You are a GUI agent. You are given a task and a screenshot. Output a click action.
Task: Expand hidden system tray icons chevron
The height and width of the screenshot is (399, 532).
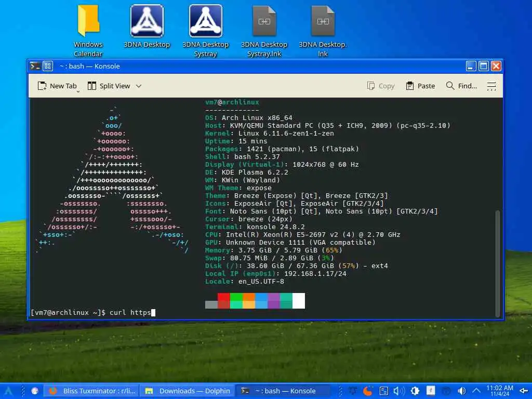tap(476, 391)
